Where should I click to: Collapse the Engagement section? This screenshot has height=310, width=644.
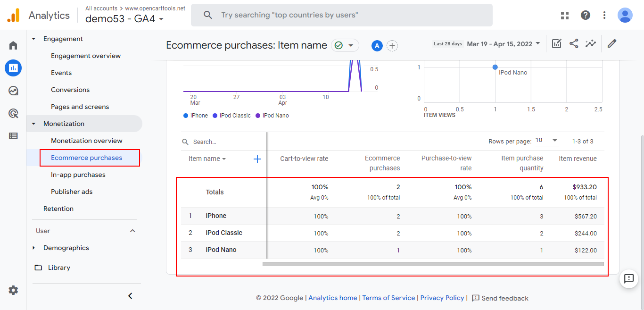tap(33, 39)
